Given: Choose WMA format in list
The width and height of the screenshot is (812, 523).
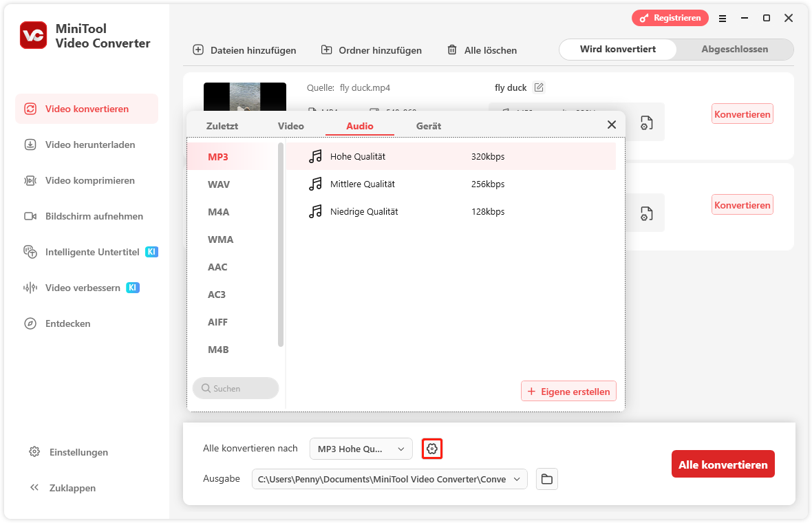Looking at the screenshot, I should point(233,239).
